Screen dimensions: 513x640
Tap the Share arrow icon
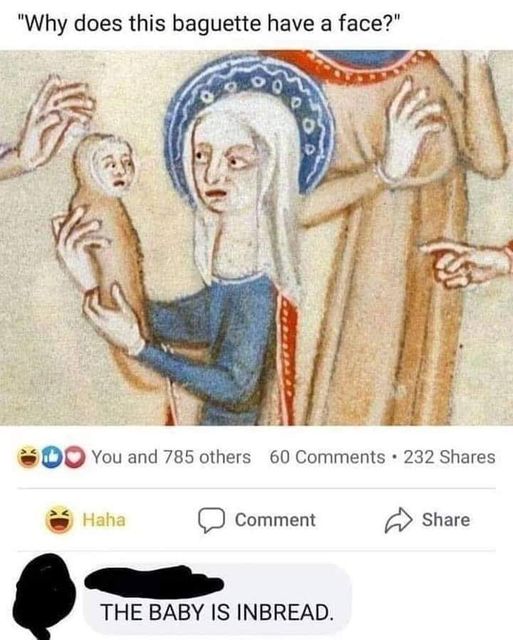coord(398,520)
